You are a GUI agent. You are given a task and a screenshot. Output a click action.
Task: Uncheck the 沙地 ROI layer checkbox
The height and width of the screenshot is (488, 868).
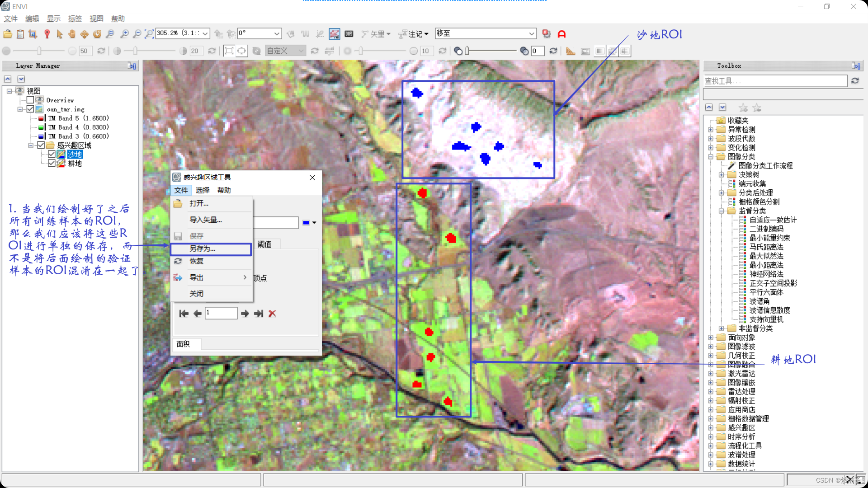[x=52, y=154]
